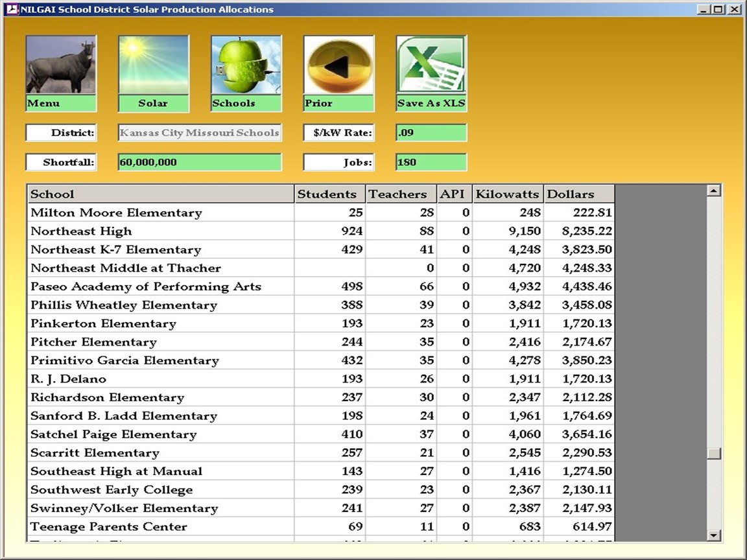Click the golden Prior back arrow icon

coord(338,65)
